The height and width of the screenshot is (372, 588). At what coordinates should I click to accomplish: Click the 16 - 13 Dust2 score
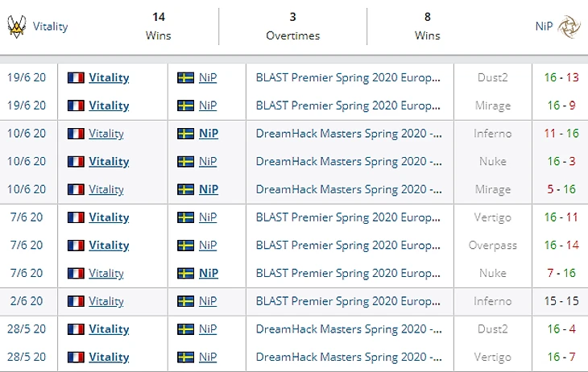[560, 77]
